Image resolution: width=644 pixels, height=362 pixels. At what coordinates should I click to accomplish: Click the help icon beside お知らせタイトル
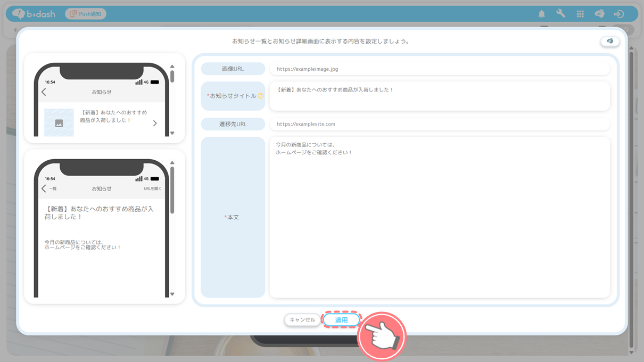click(261, 96)
